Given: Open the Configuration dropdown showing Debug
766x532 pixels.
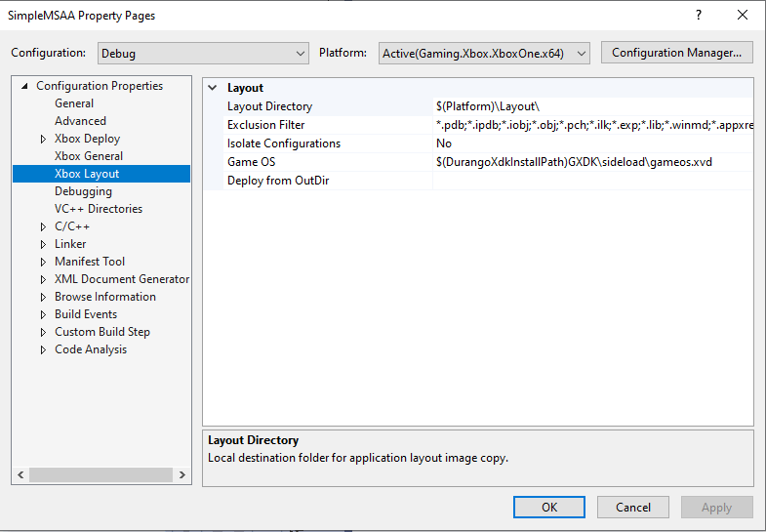Looking at the screenshot, I should pyautogui.click(x=203, y=54).
